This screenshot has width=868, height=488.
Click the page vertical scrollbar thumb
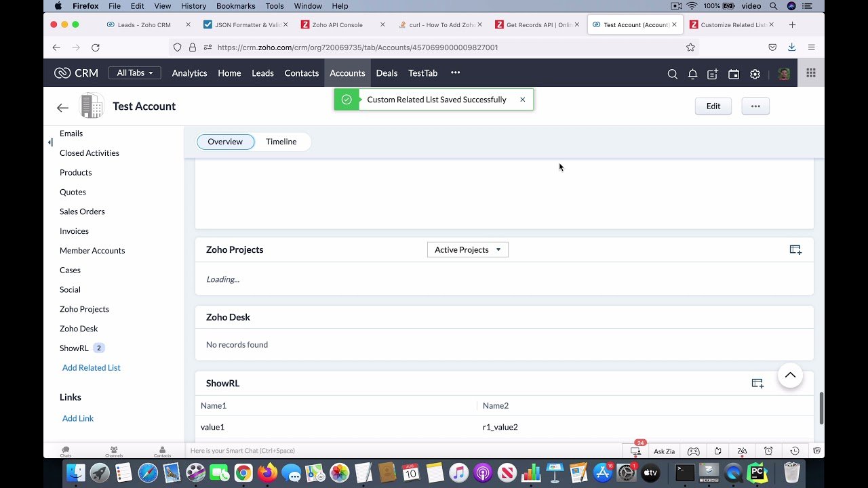821,408
